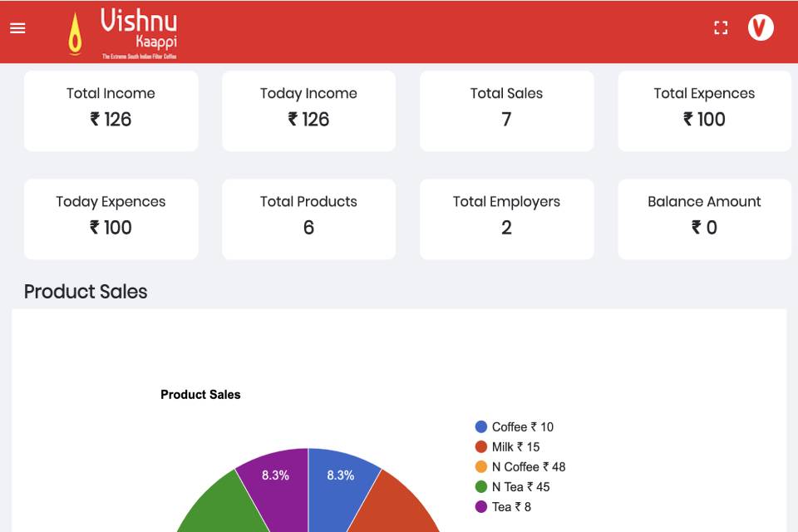The width and height of the screenshot is (798, 532).
Task: Click the Milk legend red dot
Action: coord(480,447)
